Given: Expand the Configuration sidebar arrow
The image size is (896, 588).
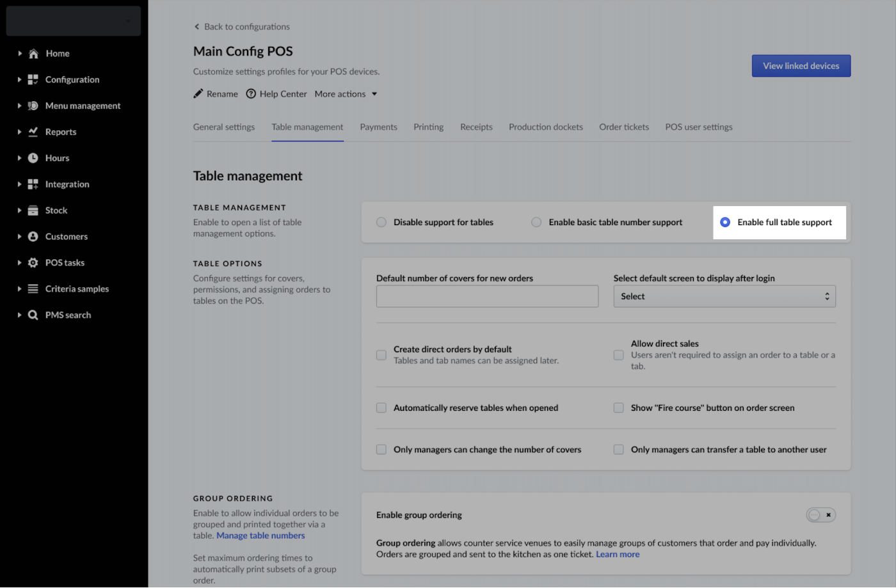Looking at the screenshot, I should [x=19, y=80].
